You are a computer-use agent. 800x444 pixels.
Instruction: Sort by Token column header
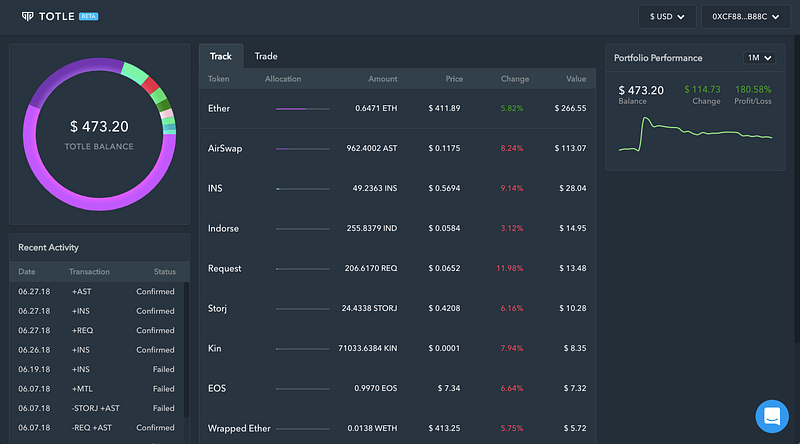218,79
